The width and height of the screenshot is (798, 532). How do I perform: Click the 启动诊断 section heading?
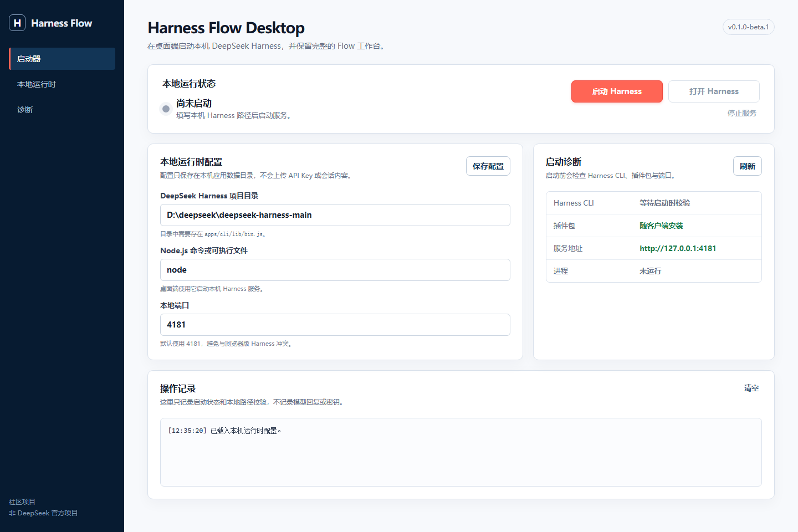[564, 162]
